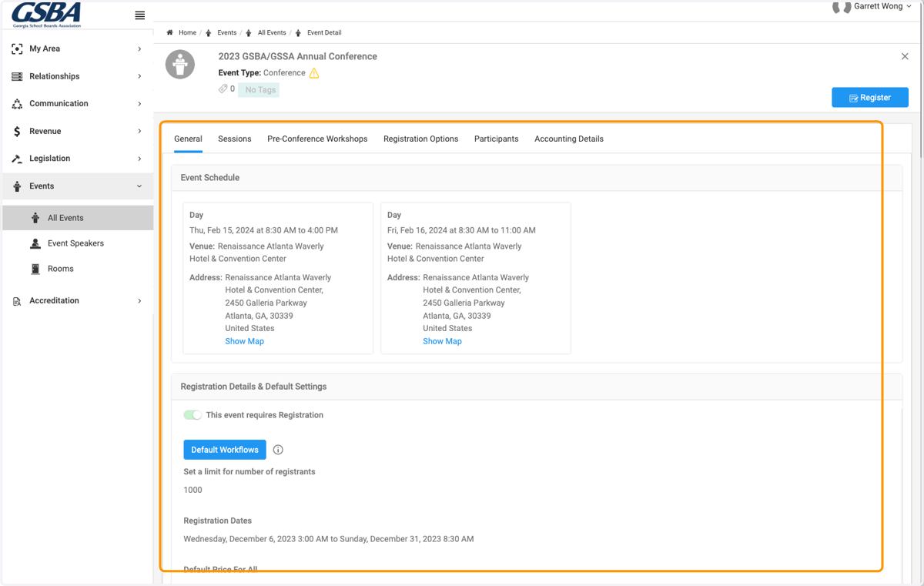Click the No Tags label

[259, 90]
